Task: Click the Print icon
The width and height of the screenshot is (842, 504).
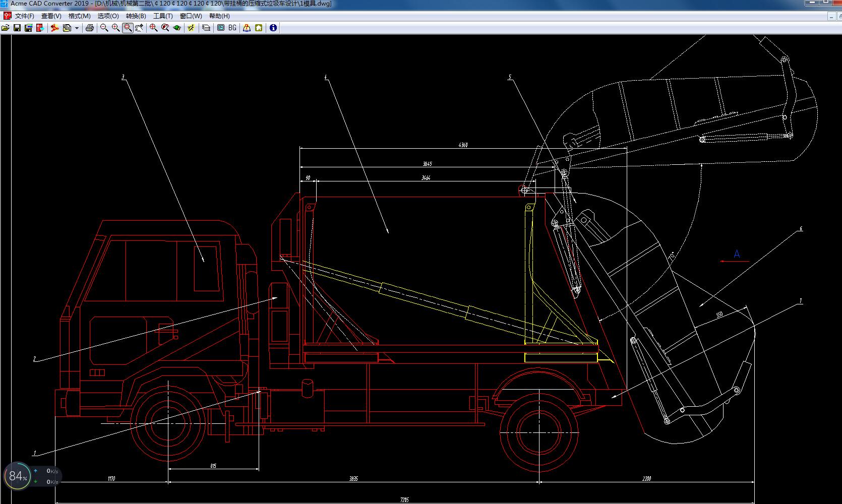Action: coord(90,28)
